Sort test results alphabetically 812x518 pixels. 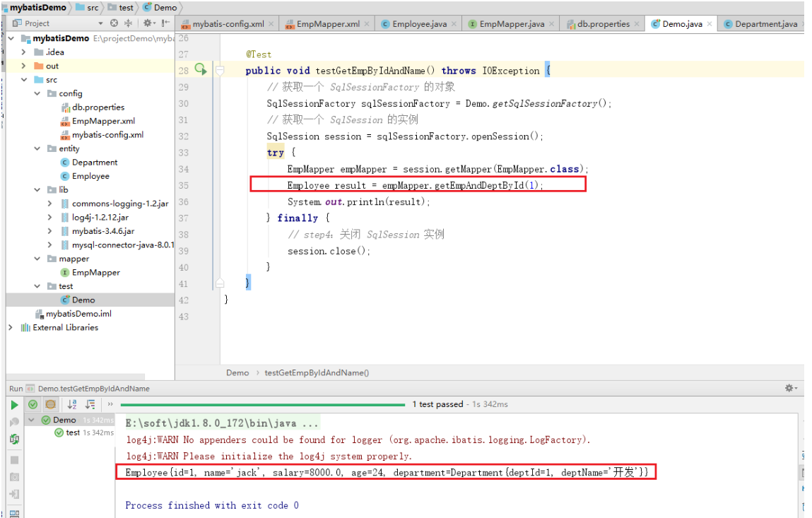72,404
